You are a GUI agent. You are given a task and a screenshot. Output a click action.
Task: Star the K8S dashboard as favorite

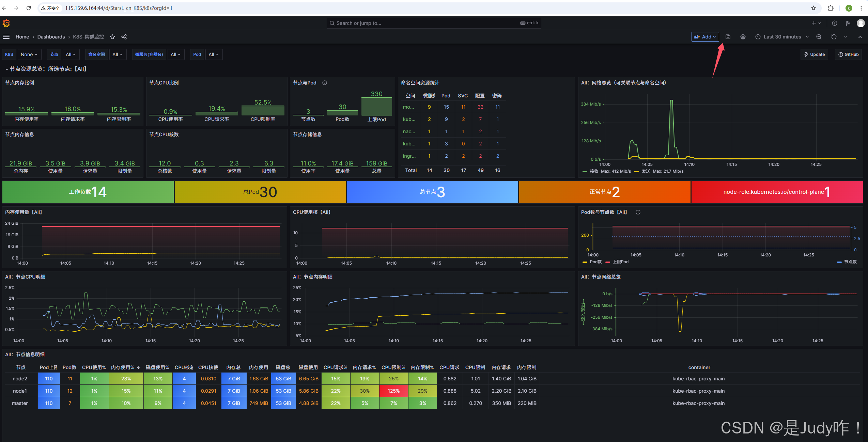point(112,37)
